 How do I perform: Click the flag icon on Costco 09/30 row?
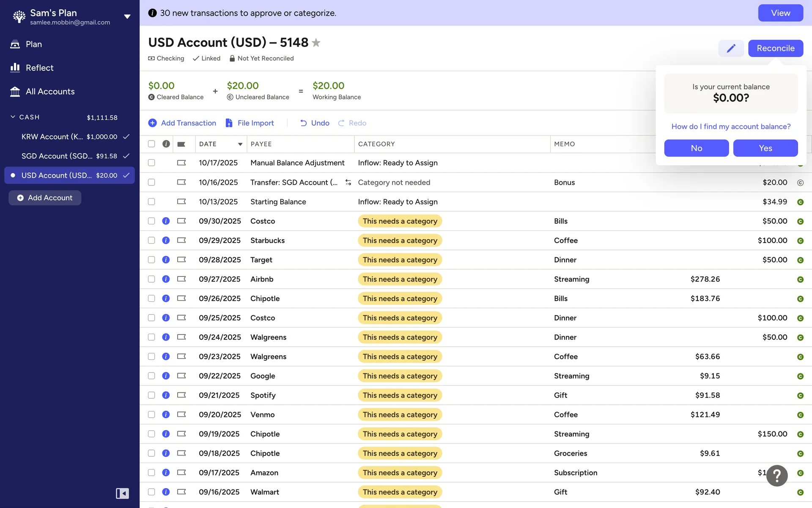click(181, 221)
